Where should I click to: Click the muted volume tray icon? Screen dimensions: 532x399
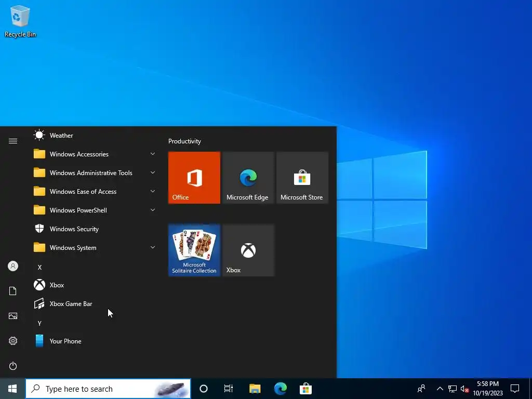coord(464,389)
